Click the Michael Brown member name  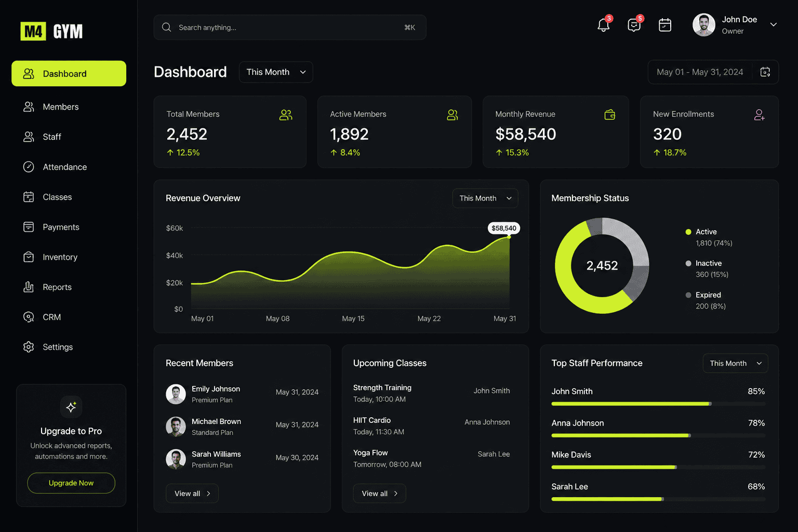click(216, 421)
